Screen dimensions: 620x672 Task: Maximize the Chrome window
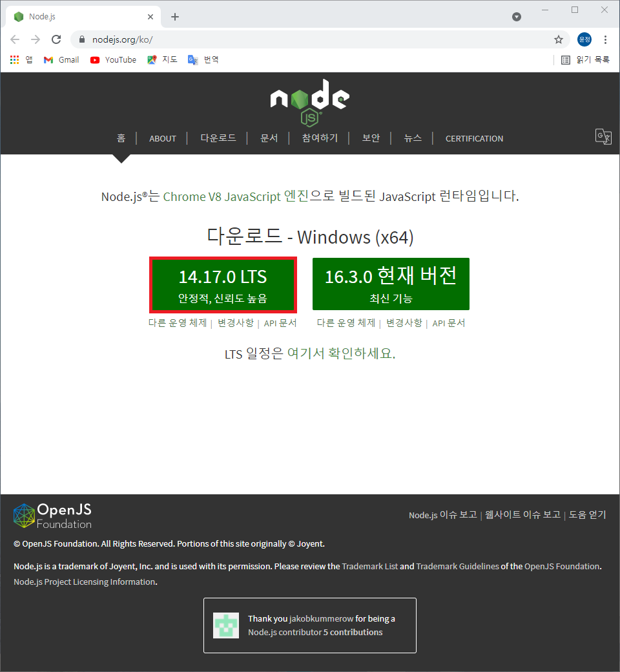coord(575,10)
